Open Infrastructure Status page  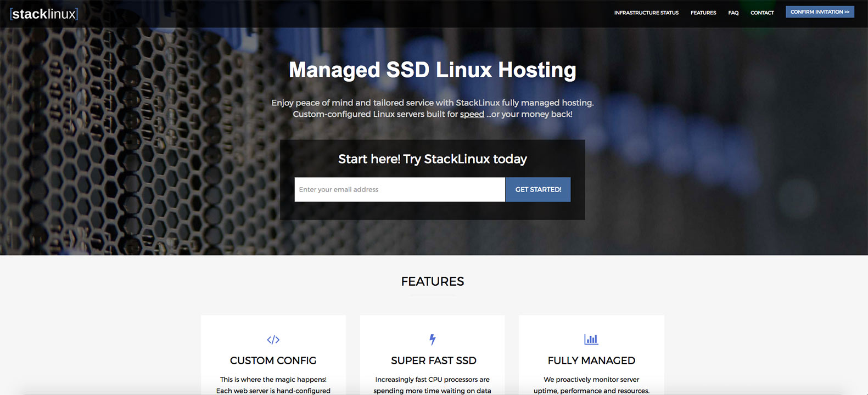coord(646,13)
